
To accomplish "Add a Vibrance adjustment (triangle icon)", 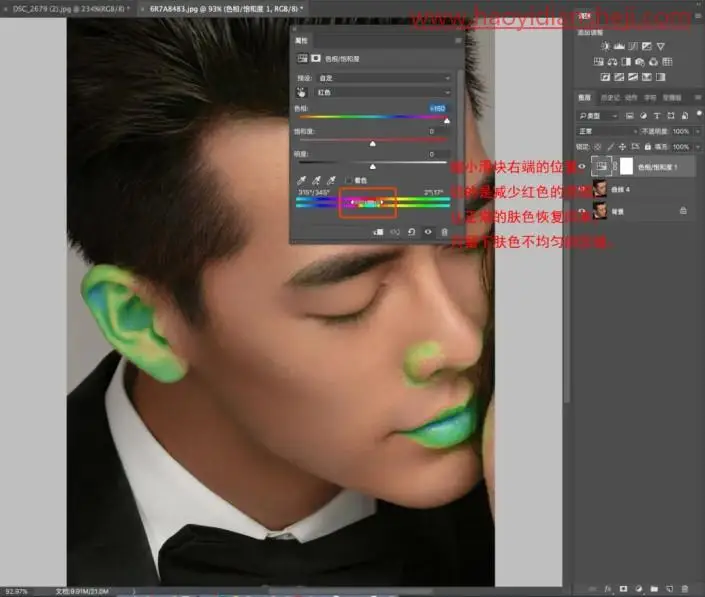I will click(x=660, y=46).
